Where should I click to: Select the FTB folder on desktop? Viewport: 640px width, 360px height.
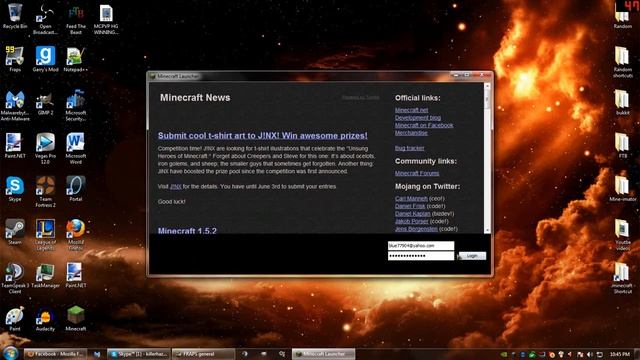tap(622, 146)
